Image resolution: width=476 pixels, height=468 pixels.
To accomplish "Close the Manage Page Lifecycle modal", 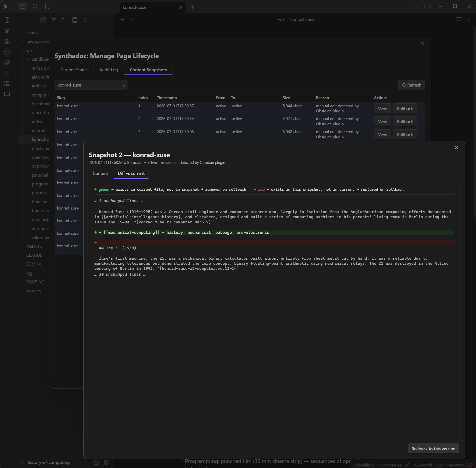I will [x=422, y=43].
